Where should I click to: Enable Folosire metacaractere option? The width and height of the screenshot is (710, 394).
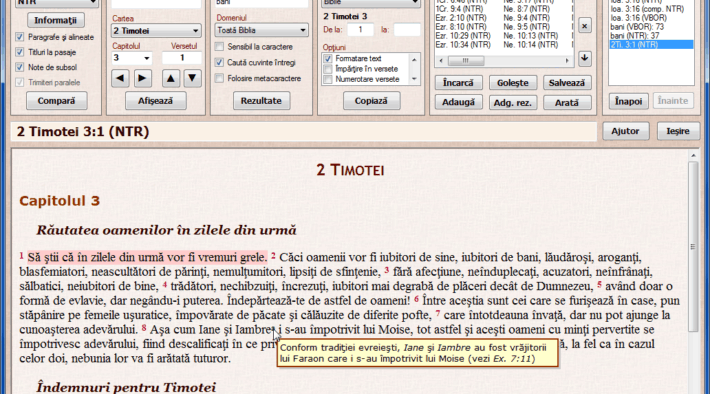point(219,78)
